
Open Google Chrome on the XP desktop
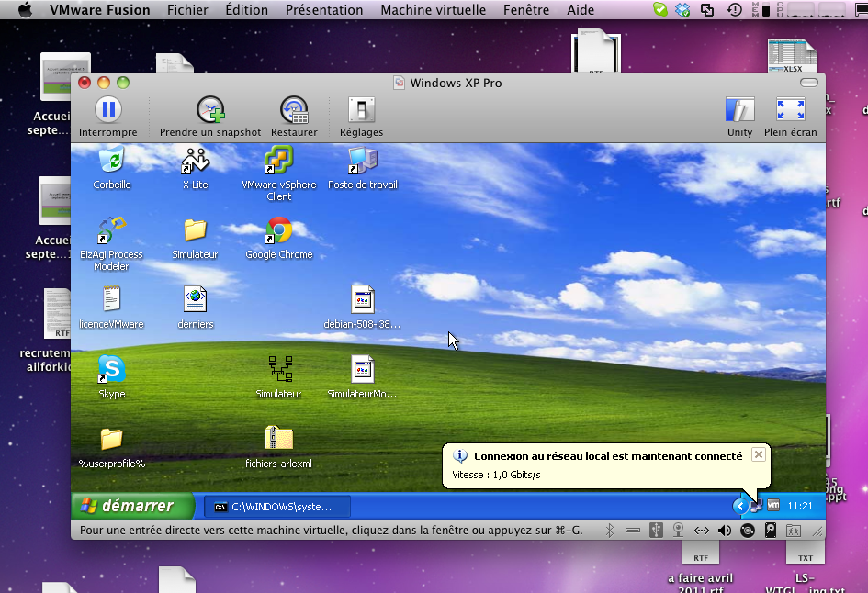278,229
